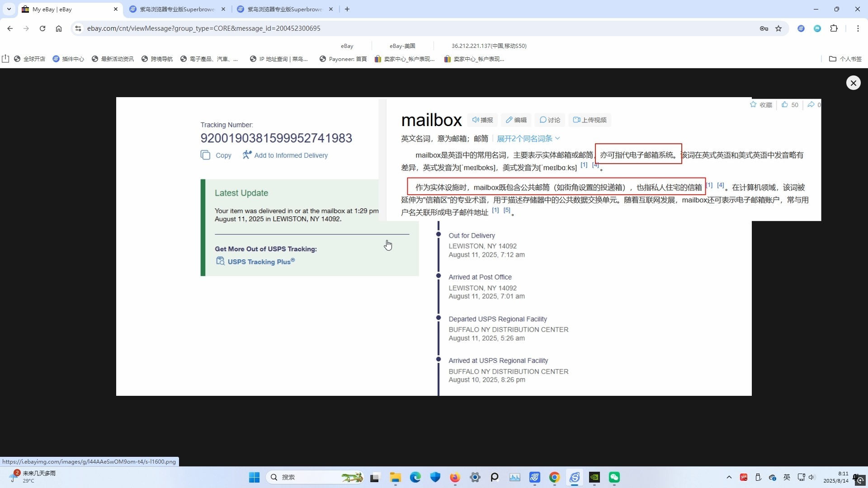Viewport: 868px width, 488px height.
Task: Open the 讨论 discussion button
Action: click(550, 120)
